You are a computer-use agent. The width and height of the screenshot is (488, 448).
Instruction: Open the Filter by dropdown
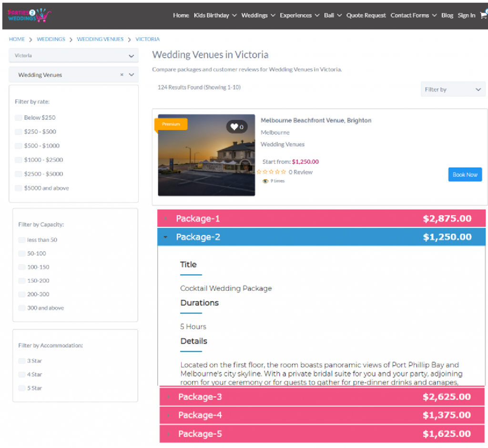point(453,89)
